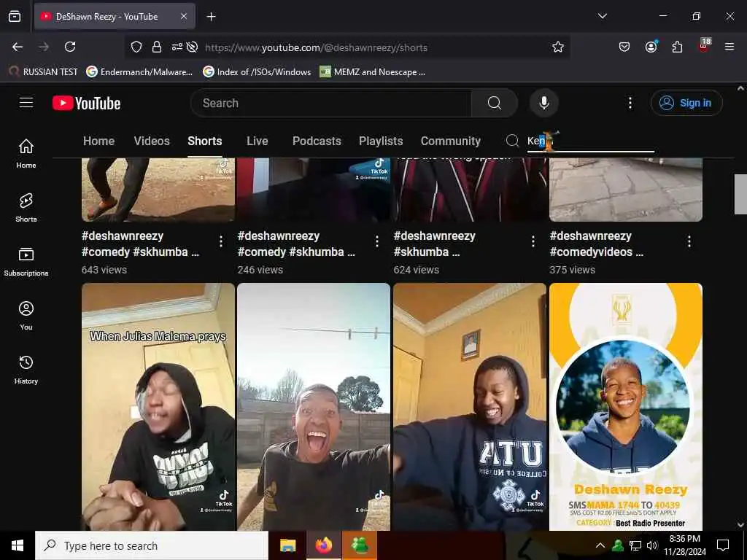Click the channel search field containing Ken
Viewport: 747px width, 560px height.
coord(591,141)
